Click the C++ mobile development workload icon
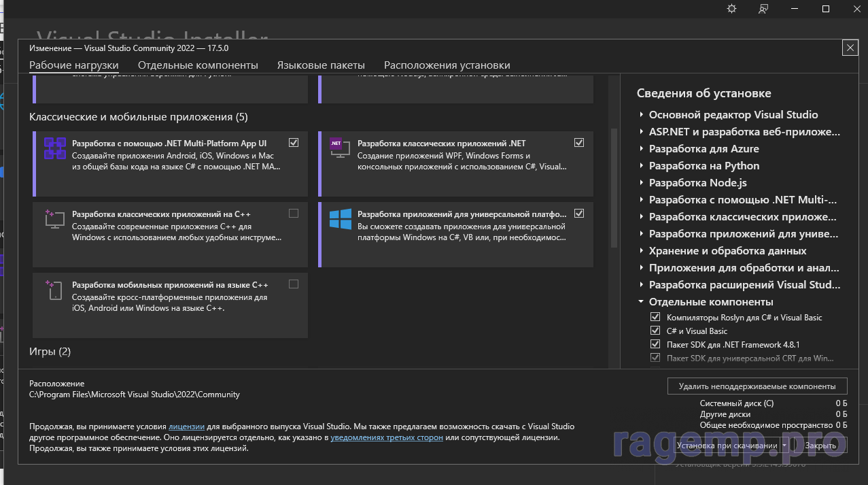 54,290
